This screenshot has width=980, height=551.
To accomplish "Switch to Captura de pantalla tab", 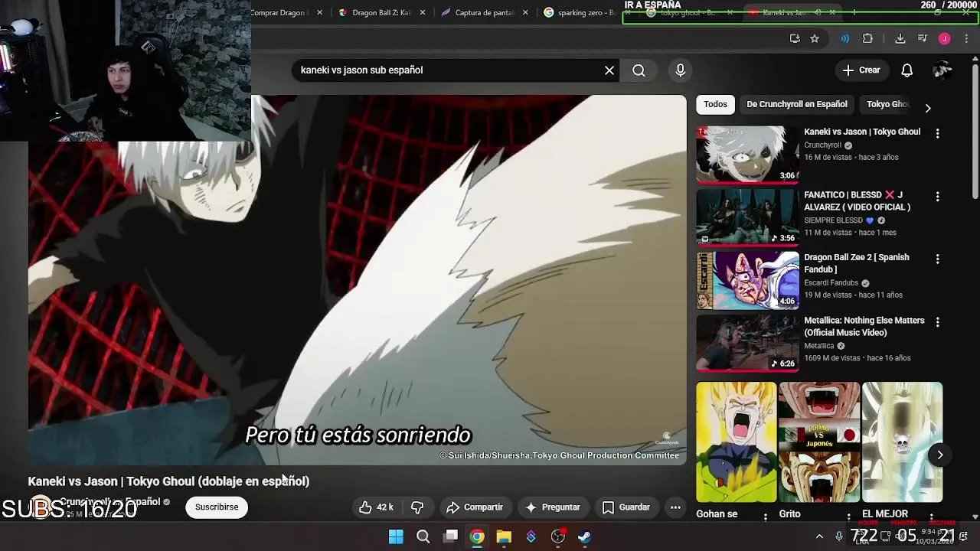I will (x=484, y=13).
